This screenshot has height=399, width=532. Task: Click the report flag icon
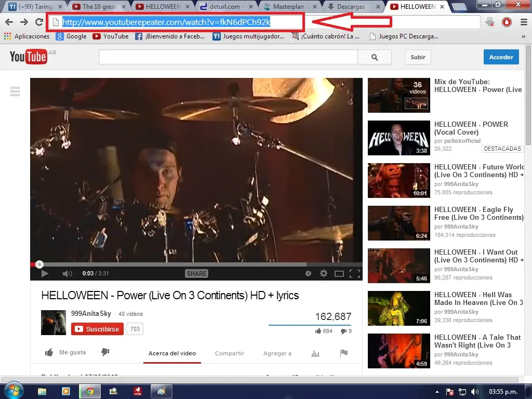coord(344,353)
